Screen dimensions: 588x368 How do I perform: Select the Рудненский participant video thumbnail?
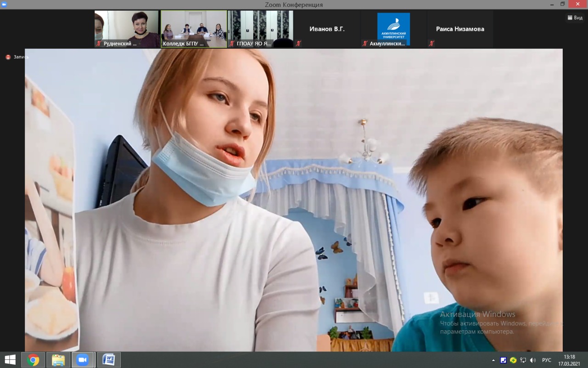(x=126, y=29)
